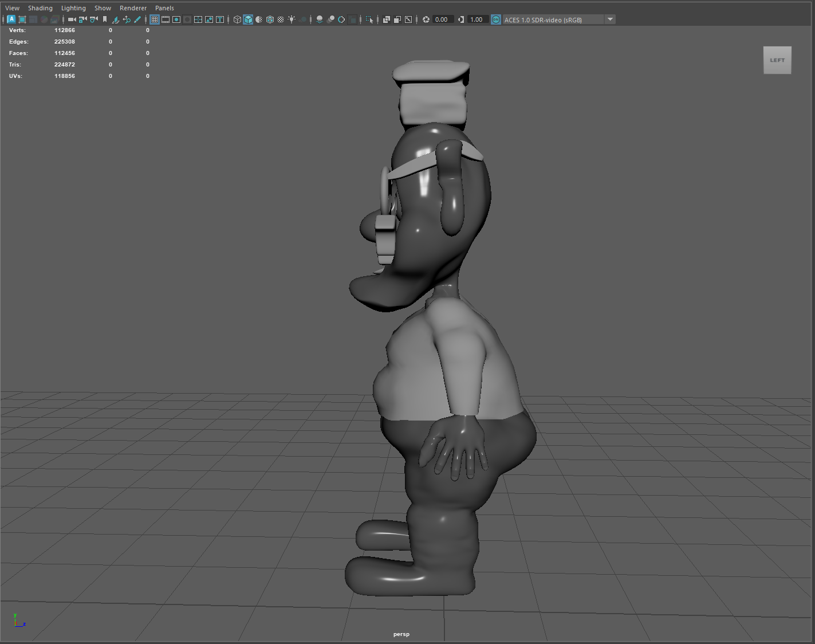
Task: Click the Motion Blur icon
Action: coord(330,19)
